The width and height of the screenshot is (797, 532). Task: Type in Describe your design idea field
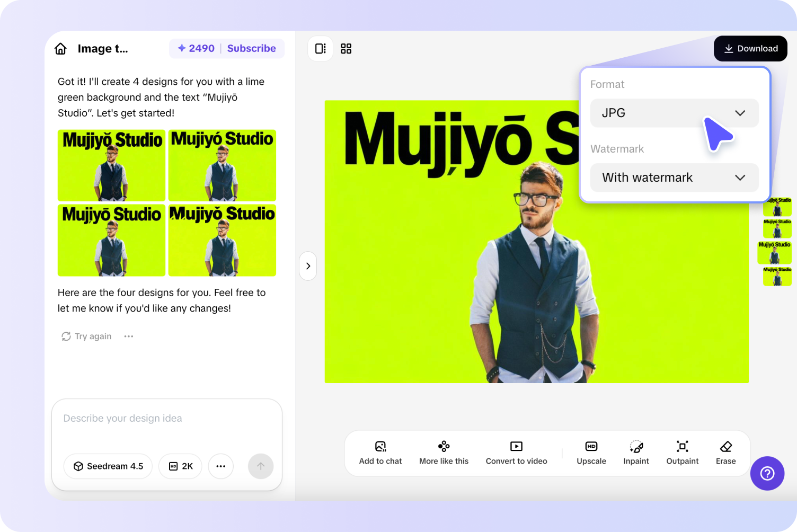[x=166, y=419]
